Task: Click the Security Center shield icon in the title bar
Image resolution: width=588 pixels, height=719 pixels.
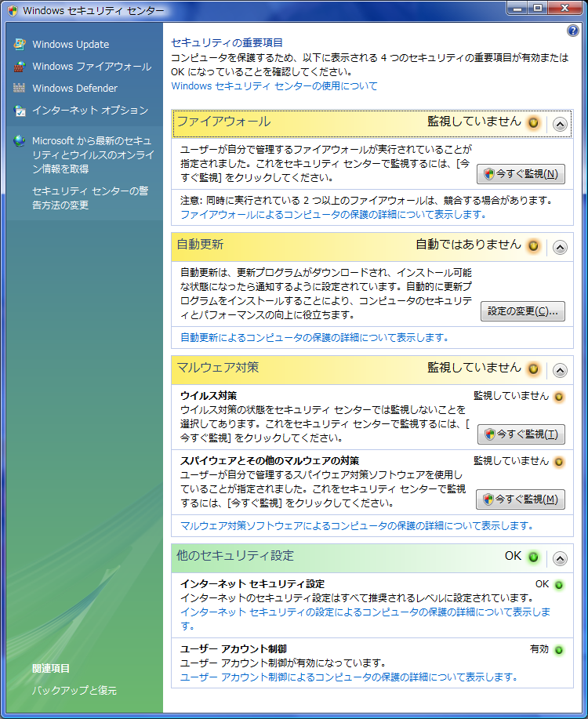Action: tap(13, 10)
